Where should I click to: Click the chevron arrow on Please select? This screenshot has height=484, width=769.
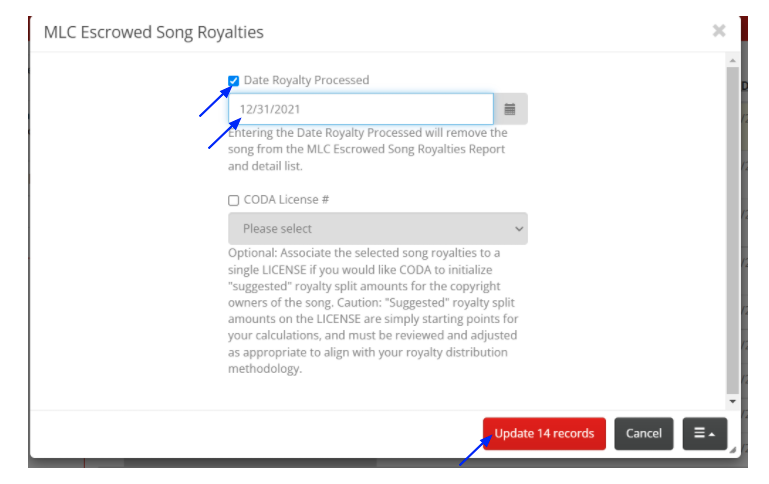coord(519,229)
